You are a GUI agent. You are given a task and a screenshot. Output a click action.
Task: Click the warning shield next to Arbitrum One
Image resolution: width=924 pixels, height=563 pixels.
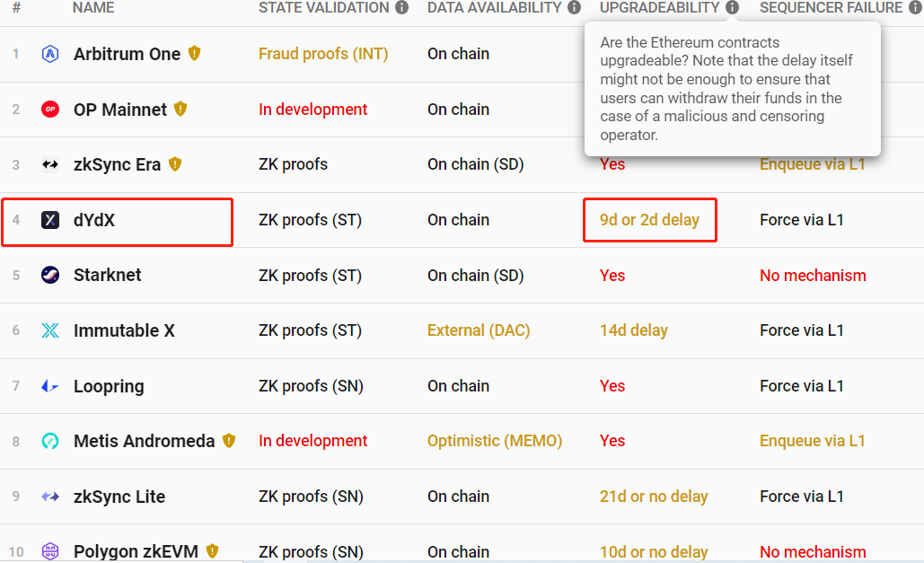(195, 54)
